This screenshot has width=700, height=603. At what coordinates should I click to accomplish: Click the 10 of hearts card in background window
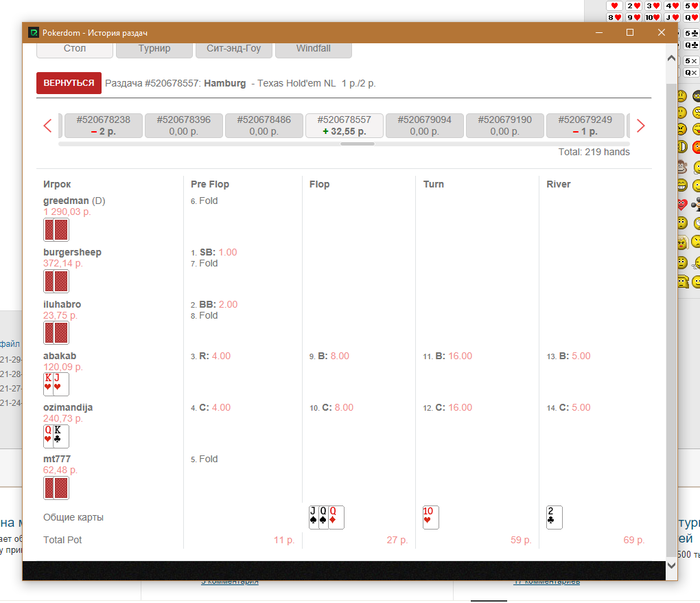click(653, 17)
